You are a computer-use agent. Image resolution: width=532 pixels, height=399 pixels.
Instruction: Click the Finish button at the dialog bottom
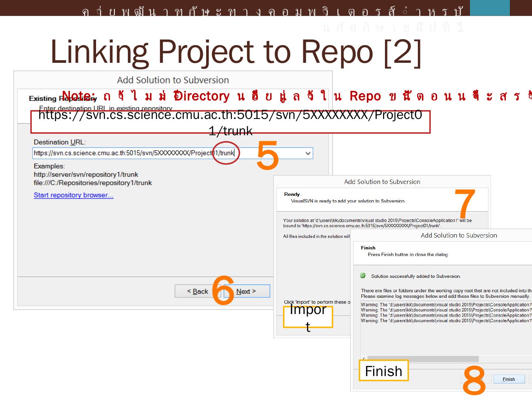pyautogui.click(x=509, y=379)
